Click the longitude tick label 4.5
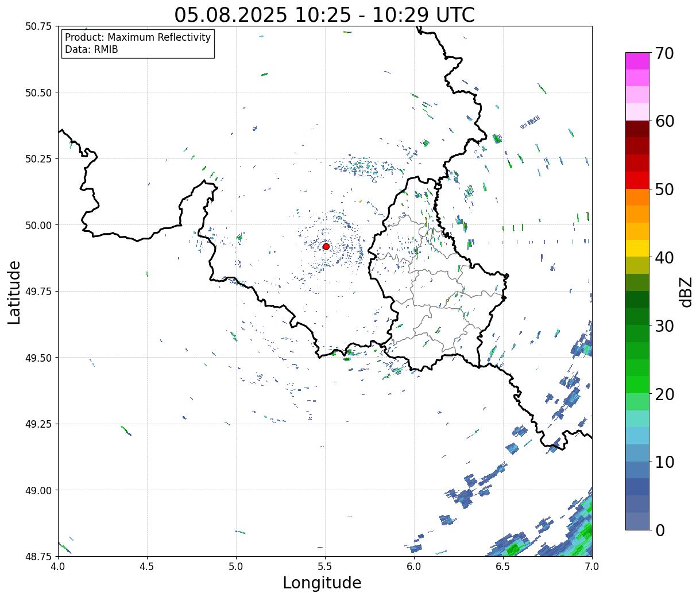700x597 pixels. 147,567
